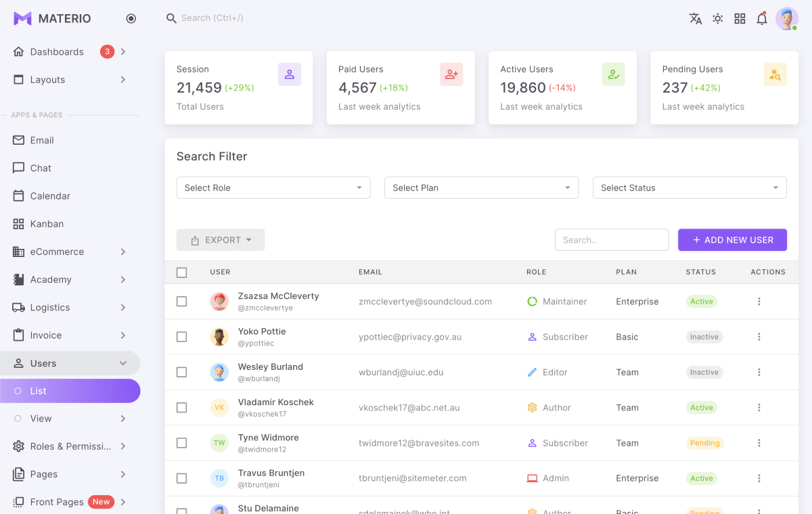Screen dimensions: 812x514
Task: Select all users with header checkbox
Action: 181,273
